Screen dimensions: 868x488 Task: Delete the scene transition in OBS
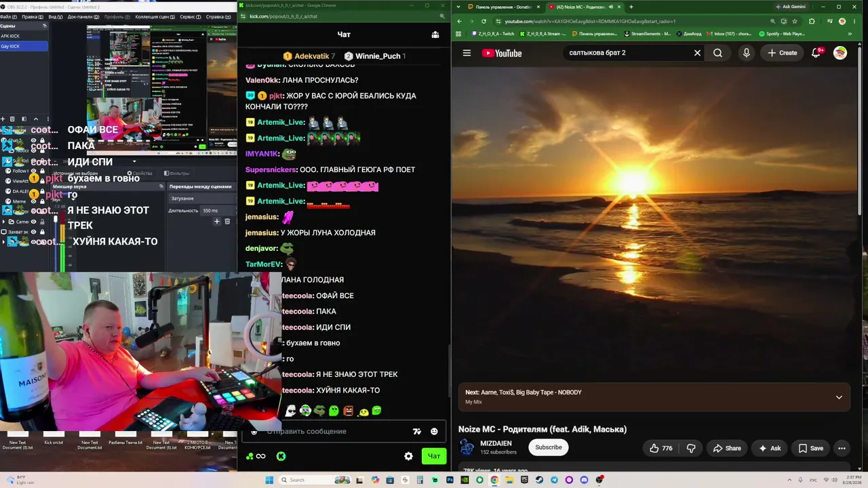pos(227,221)
